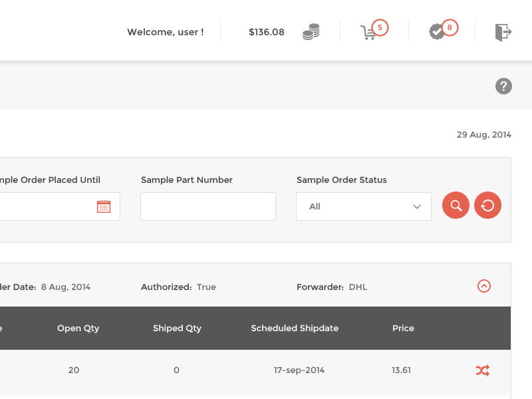Open the help question mark
This screenshot has width=532, height=399.
(503, 86)
